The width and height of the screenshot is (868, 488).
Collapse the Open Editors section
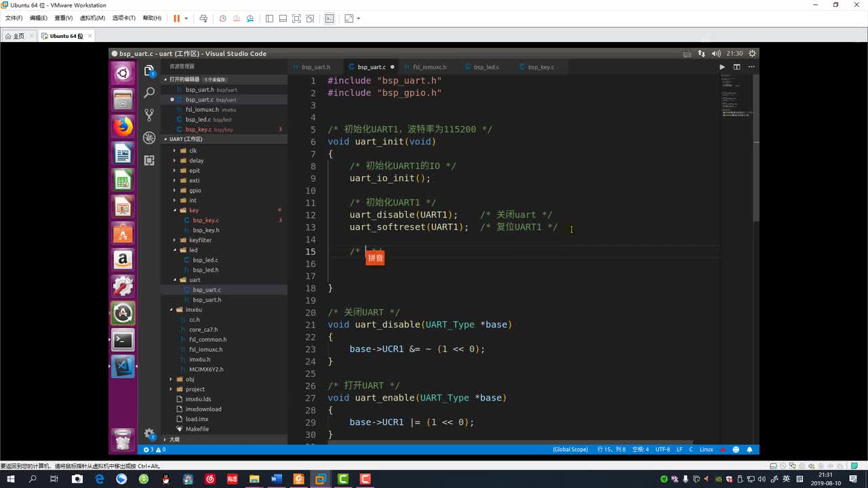(x=166, y=79)
